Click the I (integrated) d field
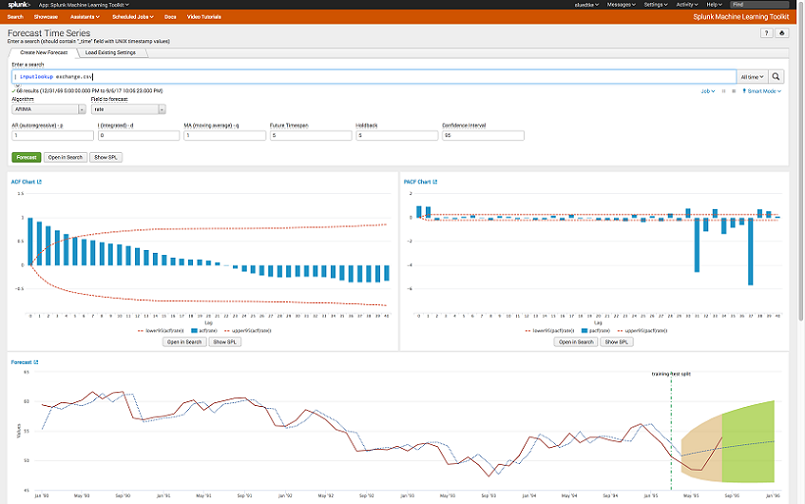Image resolution: width=805 pixels, height=504 pixels. (x=139, y=135)
